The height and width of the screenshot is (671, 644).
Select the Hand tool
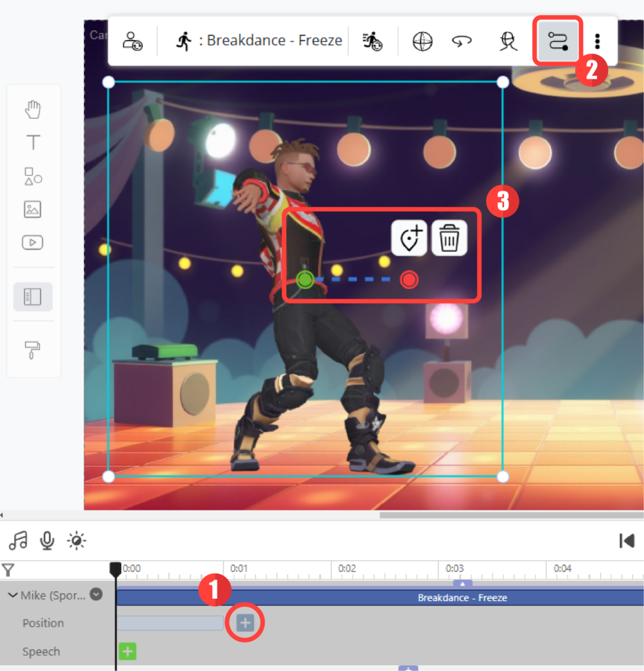click(33, 109)
